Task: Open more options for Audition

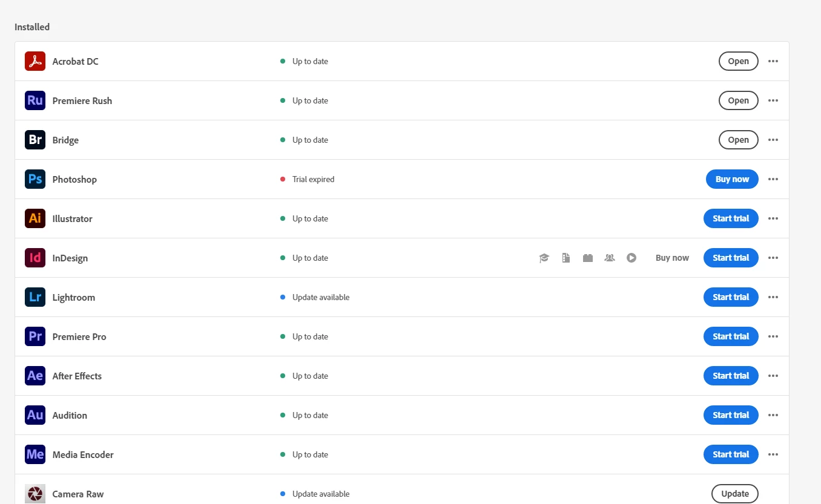Action: 773,415
